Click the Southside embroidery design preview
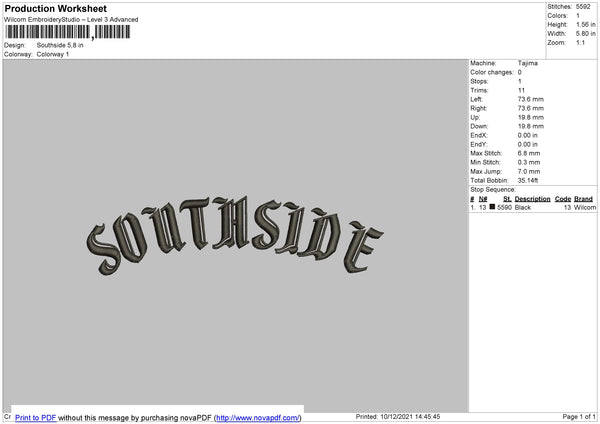This screenshot has width=600, height=424. (235, 235)
